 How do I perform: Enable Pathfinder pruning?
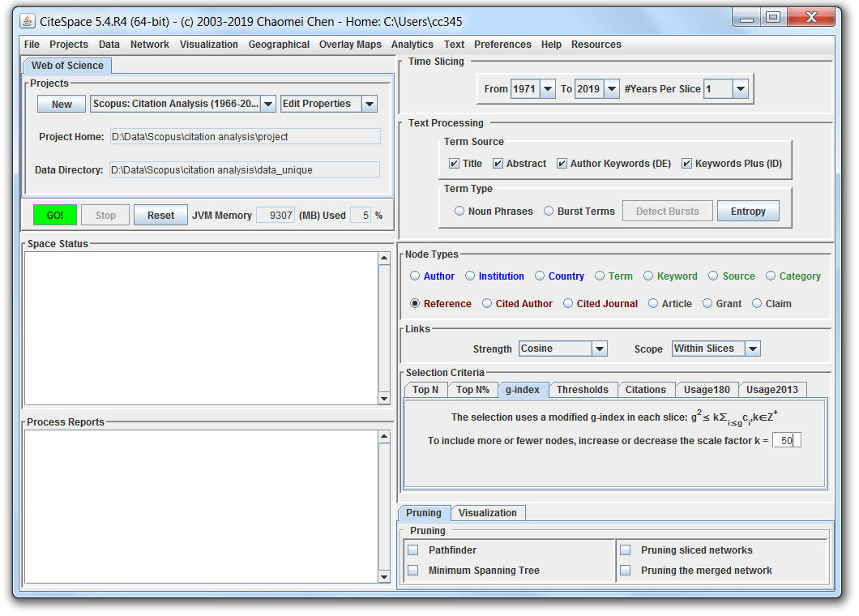(413, 550)
